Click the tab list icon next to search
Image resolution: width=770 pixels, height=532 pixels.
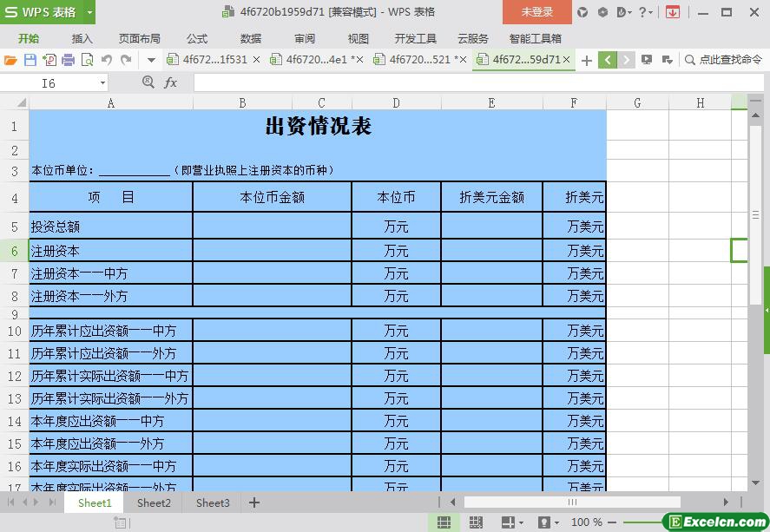click(x=667, y=60)
